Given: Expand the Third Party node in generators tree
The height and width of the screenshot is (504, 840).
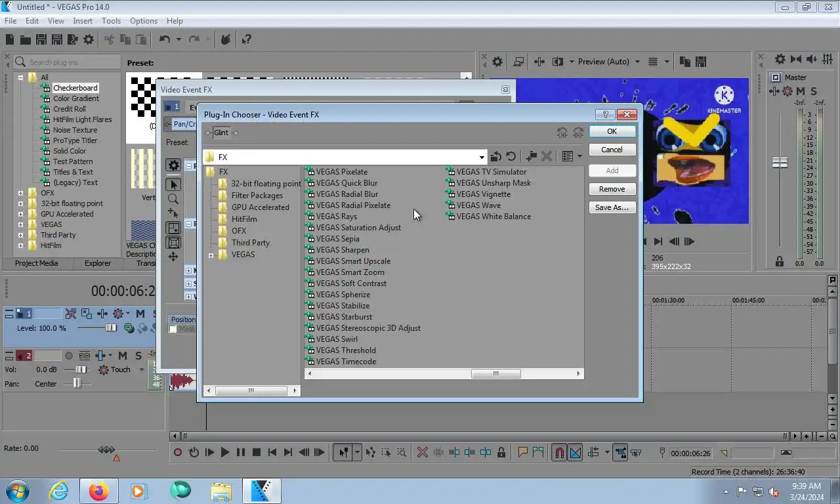Looking at the screenshot, I should [x=20, y=235].
